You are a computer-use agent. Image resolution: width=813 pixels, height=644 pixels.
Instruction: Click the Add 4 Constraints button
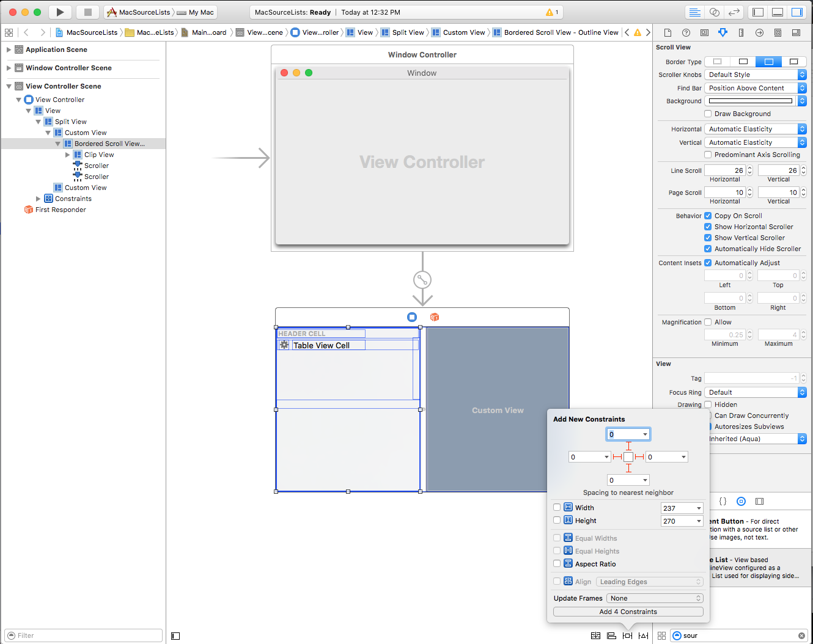coord(627,612)
